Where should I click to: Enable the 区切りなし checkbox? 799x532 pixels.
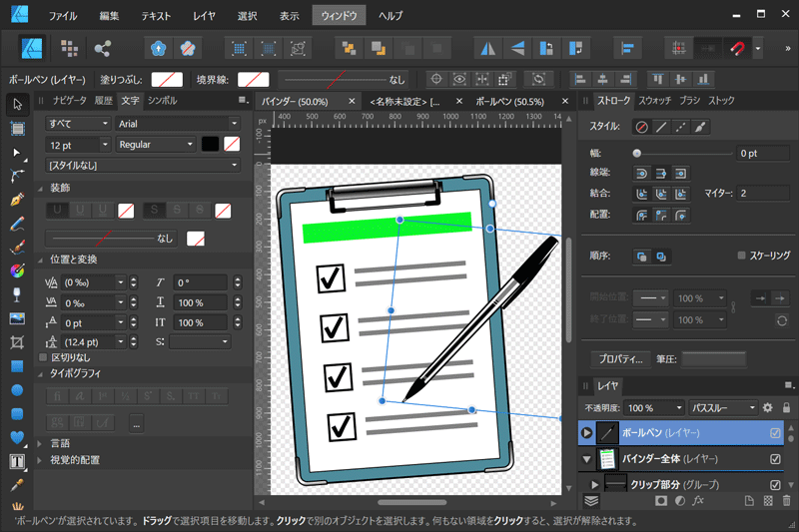pos(43,357)
